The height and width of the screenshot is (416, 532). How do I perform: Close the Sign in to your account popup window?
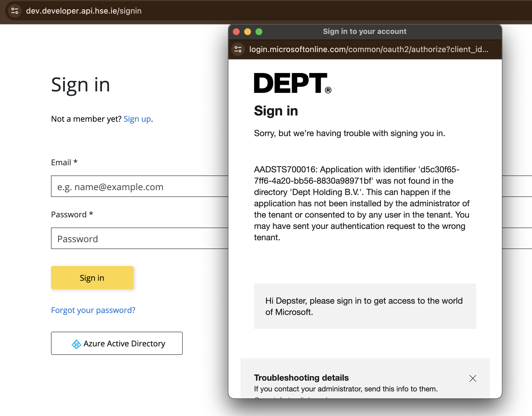pos(236,32)
